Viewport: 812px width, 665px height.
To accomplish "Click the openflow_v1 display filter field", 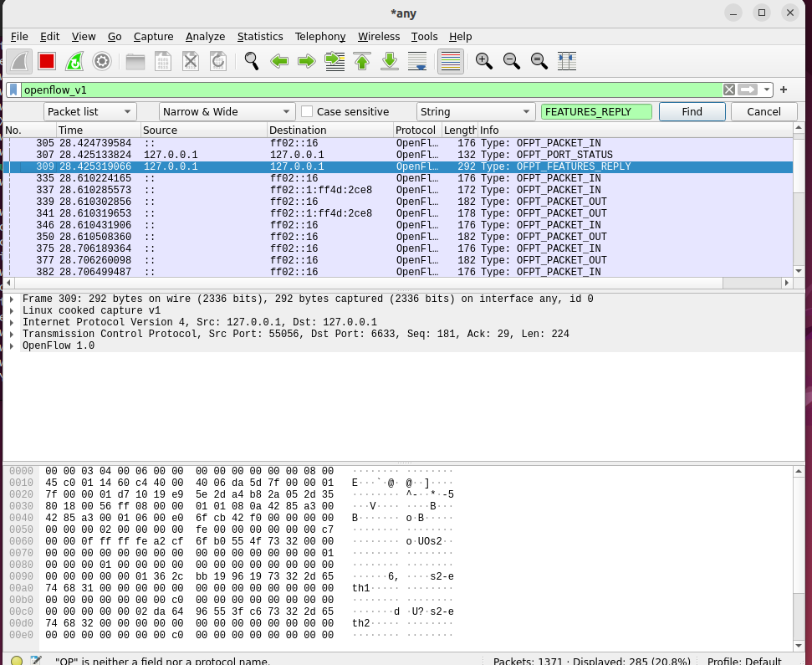I will click(x=372, y=90).
